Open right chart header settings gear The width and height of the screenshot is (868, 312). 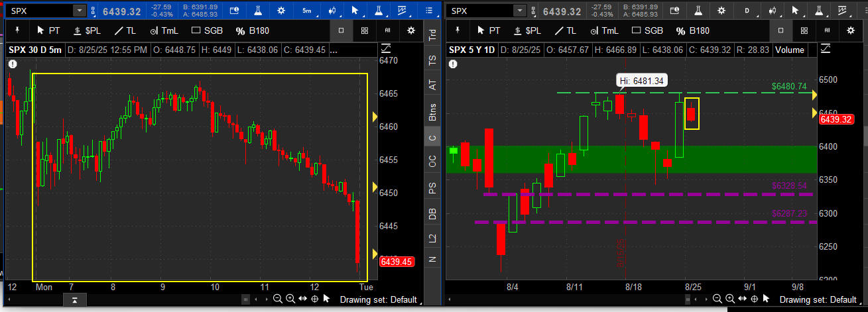click(722, 11)
